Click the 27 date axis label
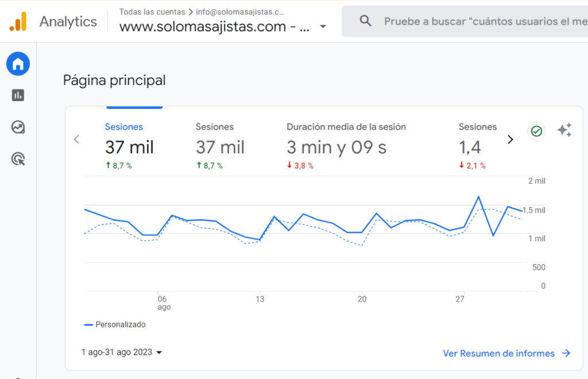 [x=460, y=299]
